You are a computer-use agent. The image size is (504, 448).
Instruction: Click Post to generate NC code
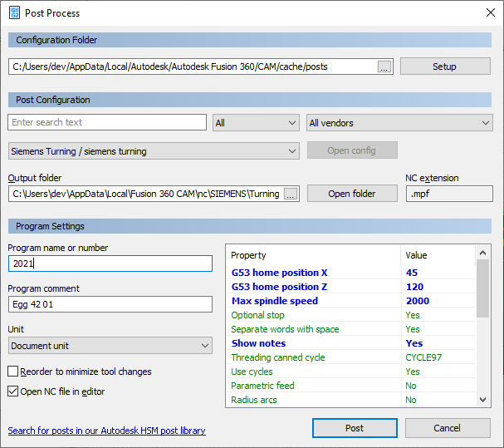click(355, 428)
